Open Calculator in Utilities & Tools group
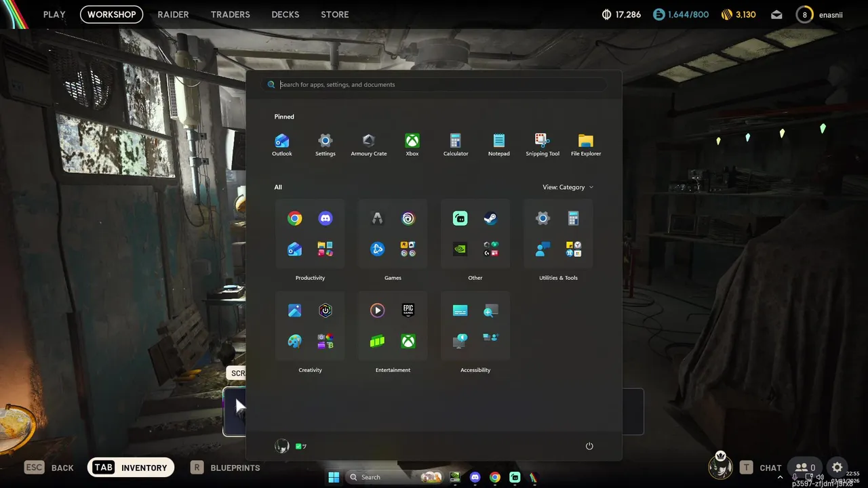The height and width of the screenshot is (488, 868). pos(574,218)
